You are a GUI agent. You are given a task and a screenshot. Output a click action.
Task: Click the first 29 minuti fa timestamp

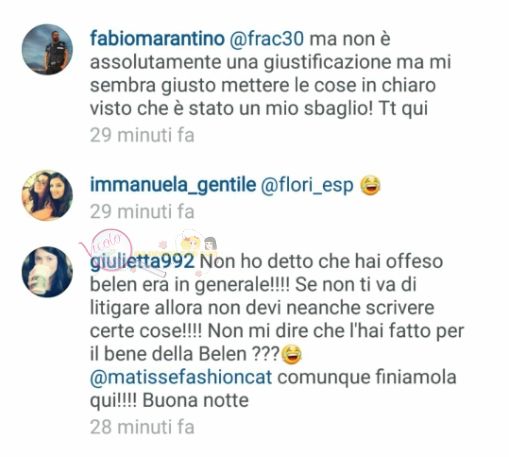pos(142,135)
